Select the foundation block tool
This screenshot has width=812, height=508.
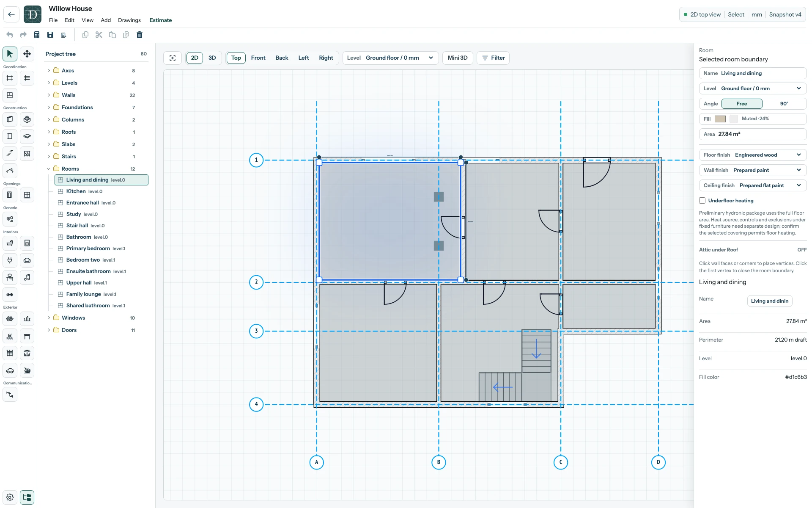point(27,119)
